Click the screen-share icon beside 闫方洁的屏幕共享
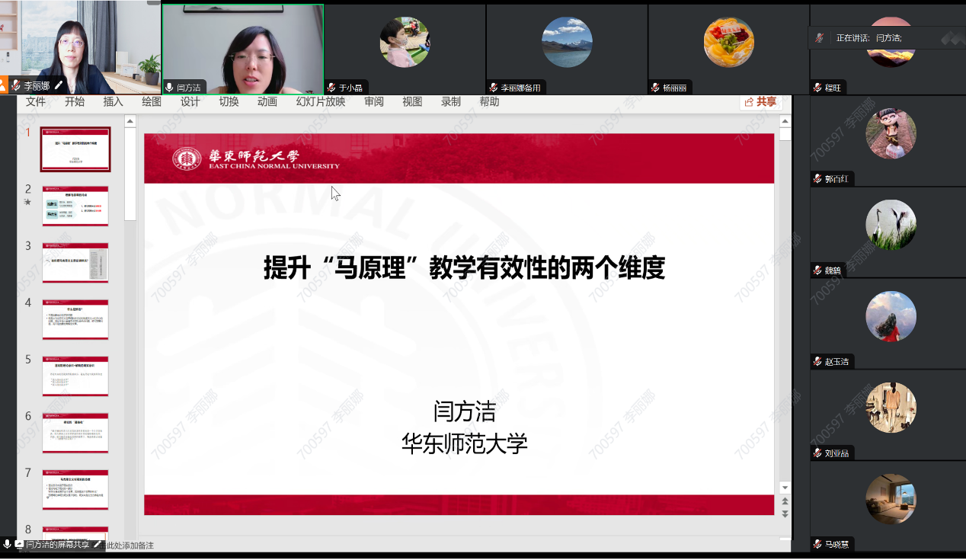This screenshot has width=966, height=560. [x=19, y=544]
